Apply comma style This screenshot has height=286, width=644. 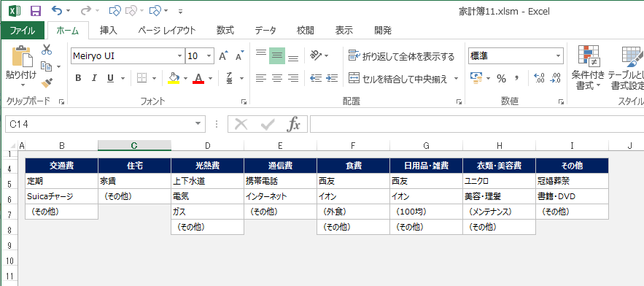coord(517,77)
